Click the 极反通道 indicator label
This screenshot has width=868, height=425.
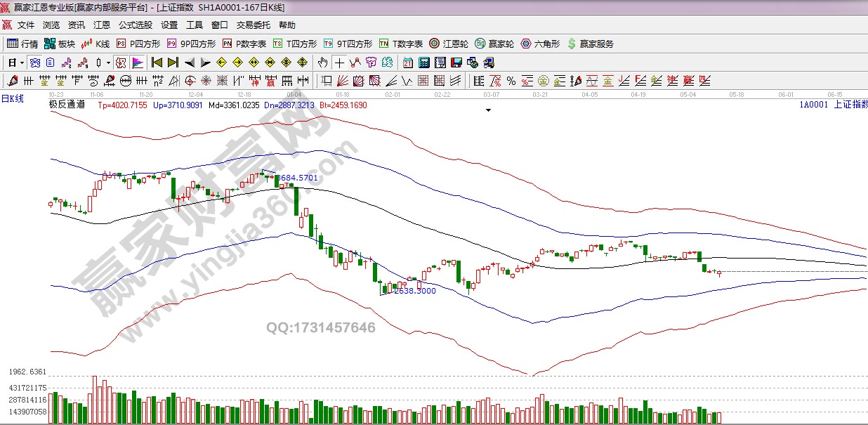[67, 105]
